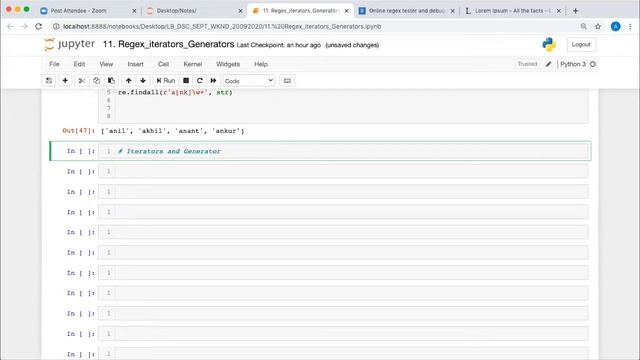Reload the current page

click(38, 27)
